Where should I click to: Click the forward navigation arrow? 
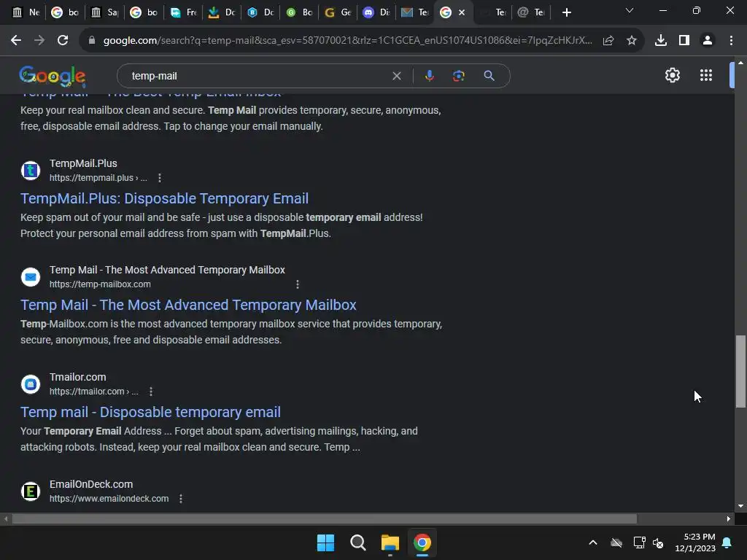pos(39,41)
